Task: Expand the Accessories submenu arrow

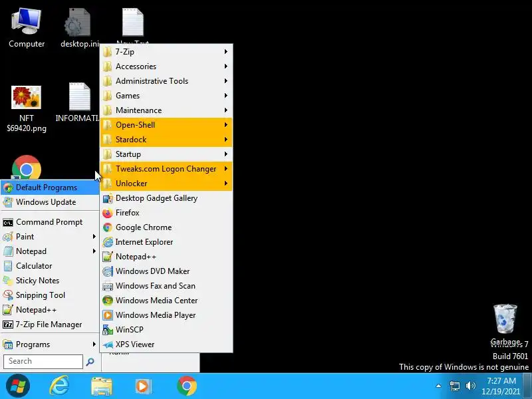Action: [225, 66]
